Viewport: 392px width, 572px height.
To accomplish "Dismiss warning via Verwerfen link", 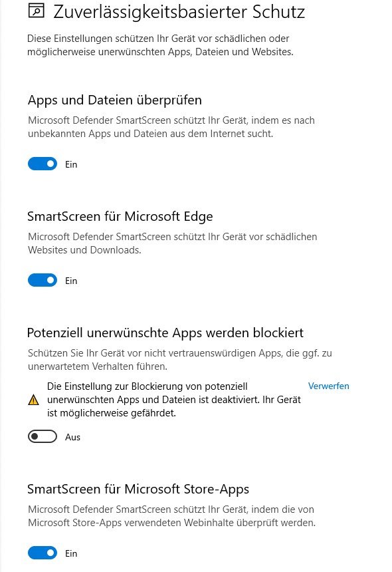I will 329,386.
